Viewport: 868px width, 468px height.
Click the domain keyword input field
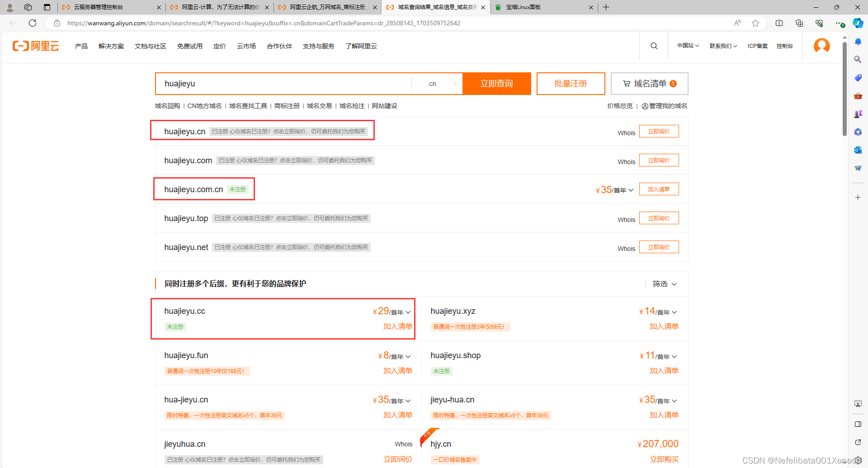pos(283,84)
